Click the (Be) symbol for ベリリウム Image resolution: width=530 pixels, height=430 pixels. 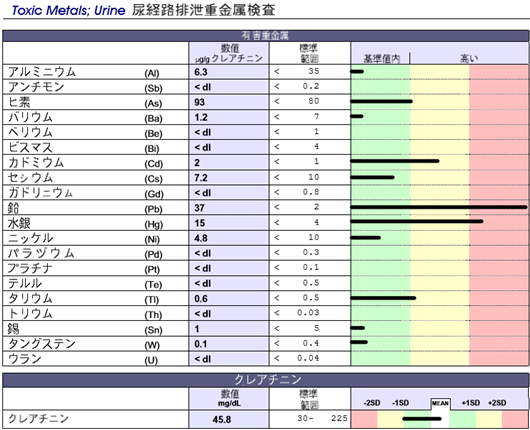point(153,134)
